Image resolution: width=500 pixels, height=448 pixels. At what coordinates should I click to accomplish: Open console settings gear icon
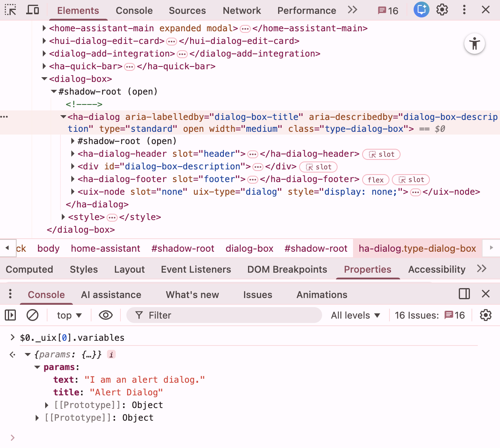(485, 315)
